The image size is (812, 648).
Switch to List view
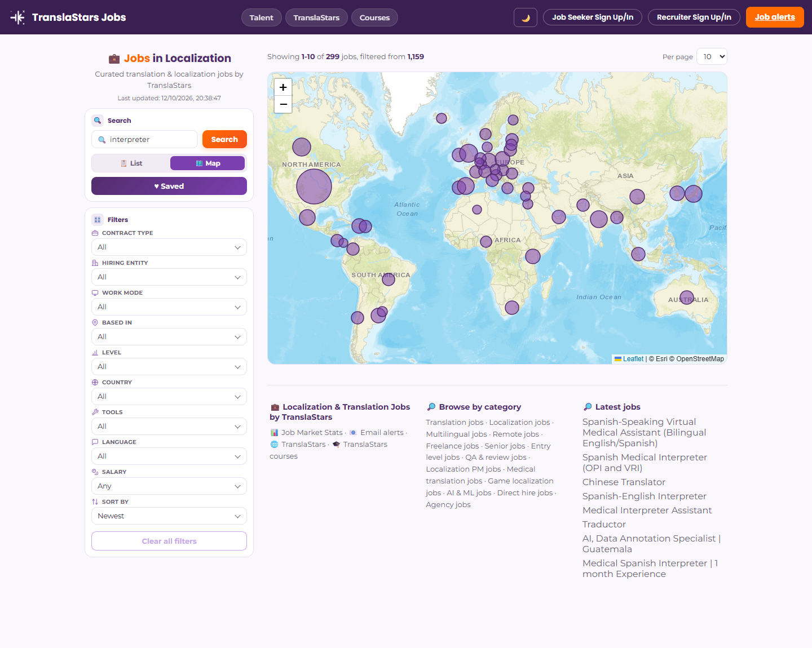[131, 163]
